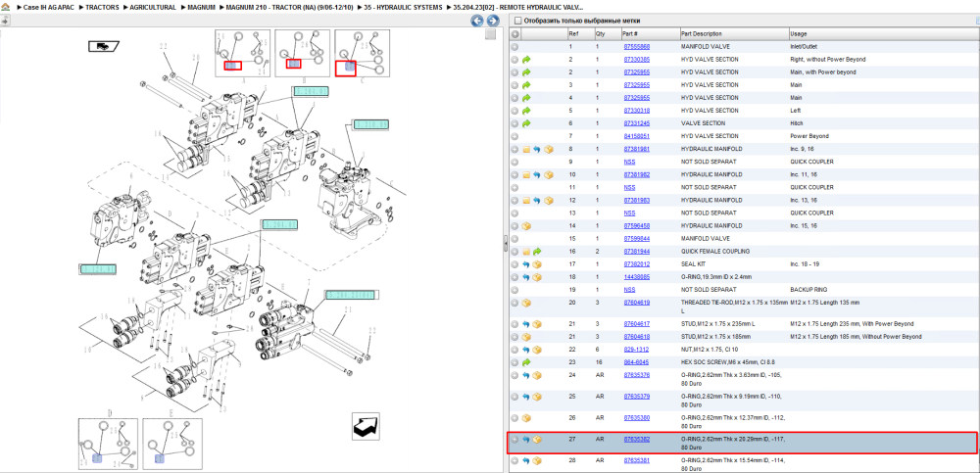Screen dimensions: 980x473
Task: Click 'BACKUP RING' usage text
Action: point(808,290)
